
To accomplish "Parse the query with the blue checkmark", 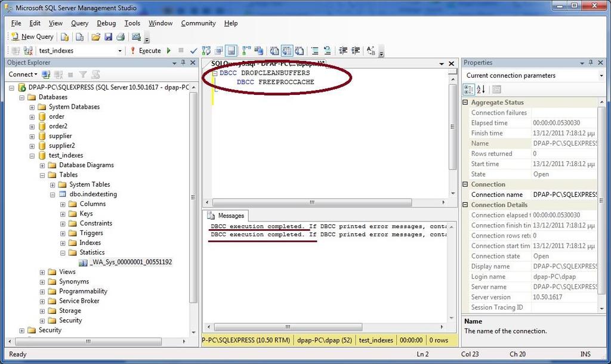I will coord(194,51).
